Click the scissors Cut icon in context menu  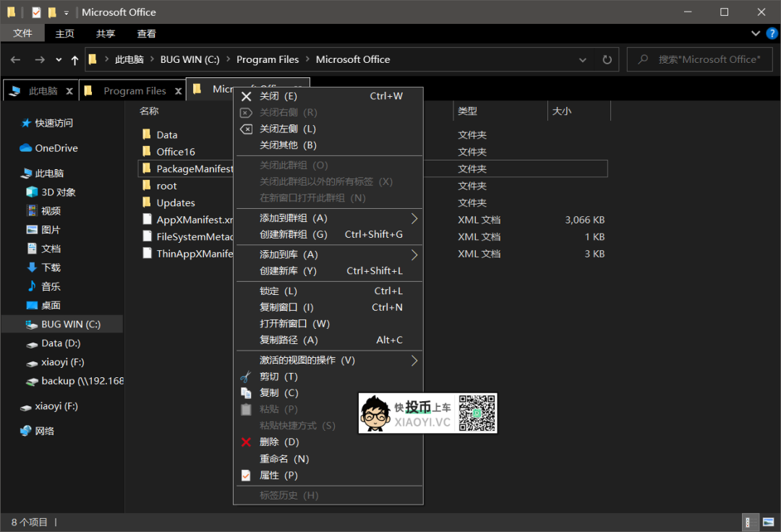[x=246, y=377]
